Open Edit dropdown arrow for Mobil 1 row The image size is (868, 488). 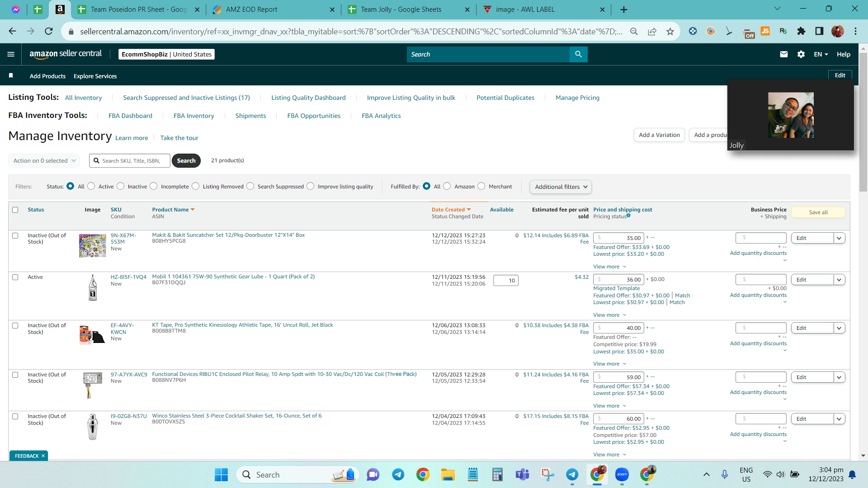(839, 280)
